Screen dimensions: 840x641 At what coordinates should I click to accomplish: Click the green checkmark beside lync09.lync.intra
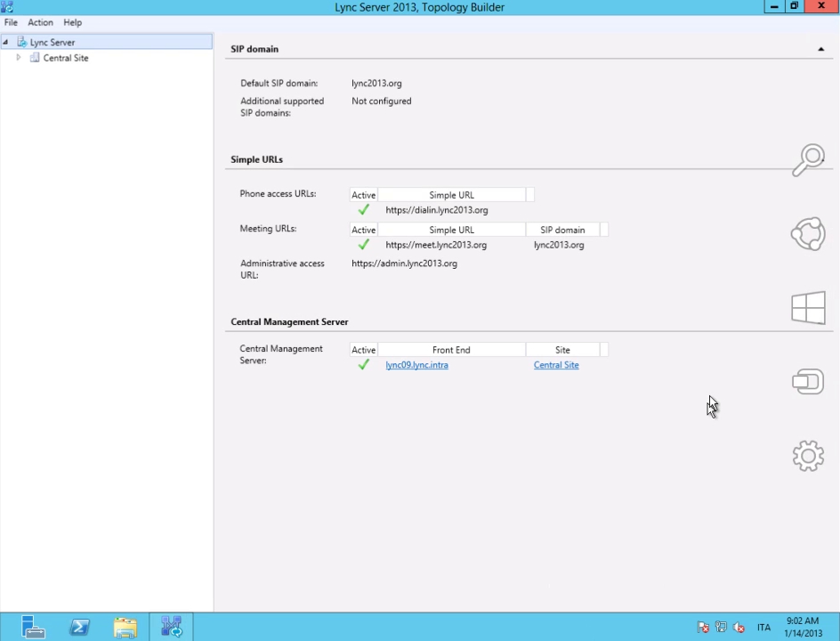click(364, 364)
